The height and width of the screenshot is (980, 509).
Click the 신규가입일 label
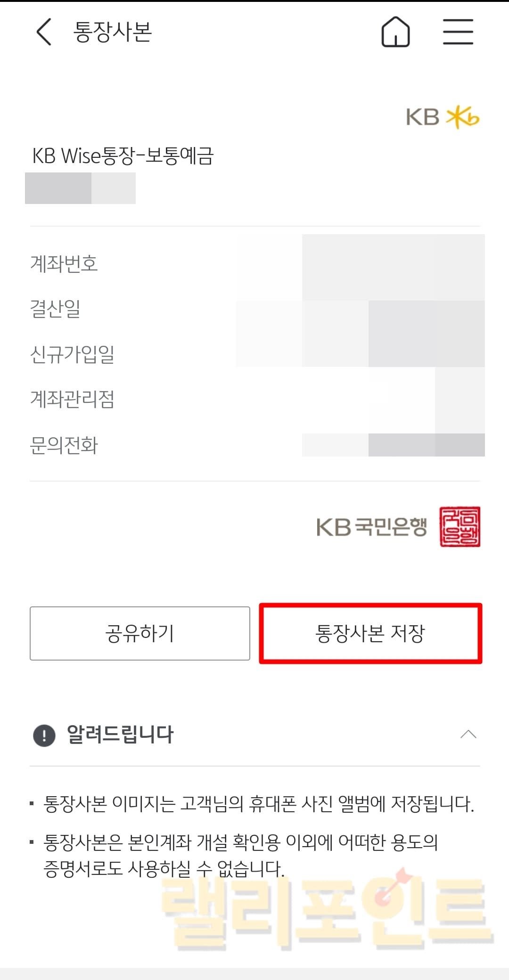click(72, 354)
